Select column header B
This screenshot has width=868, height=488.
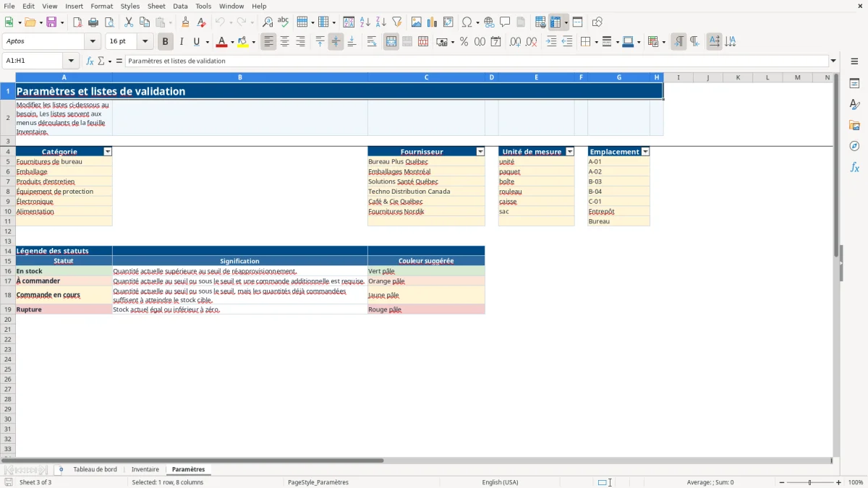tap(240, 77)
